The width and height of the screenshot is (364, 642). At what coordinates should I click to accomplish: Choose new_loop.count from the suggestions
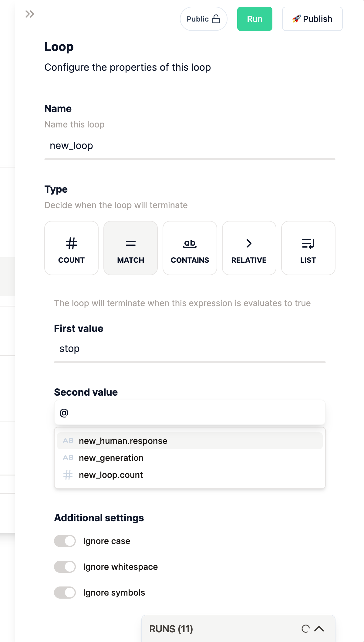coord(190,475)
